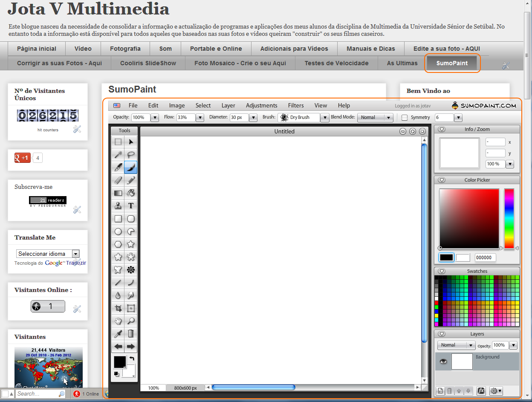Screen dimensions: 532x402
Task: Collapse the Color Picker panel
Action: pos(442,180)
